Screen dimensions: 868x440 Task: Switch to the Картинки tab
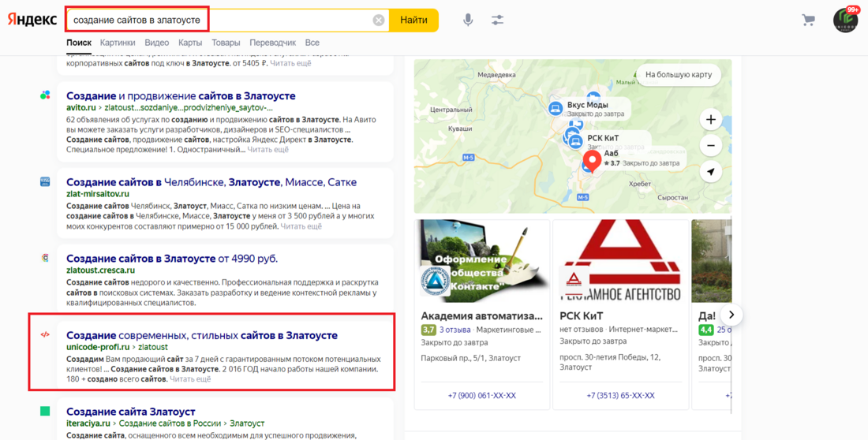118,43
